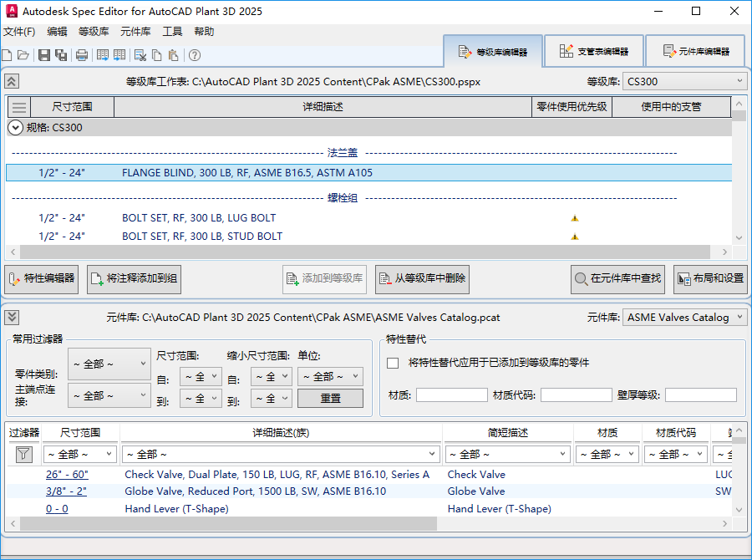Click the New spec file icon
The height and width of the screenshot is (560, 752).
coord(7,55)
